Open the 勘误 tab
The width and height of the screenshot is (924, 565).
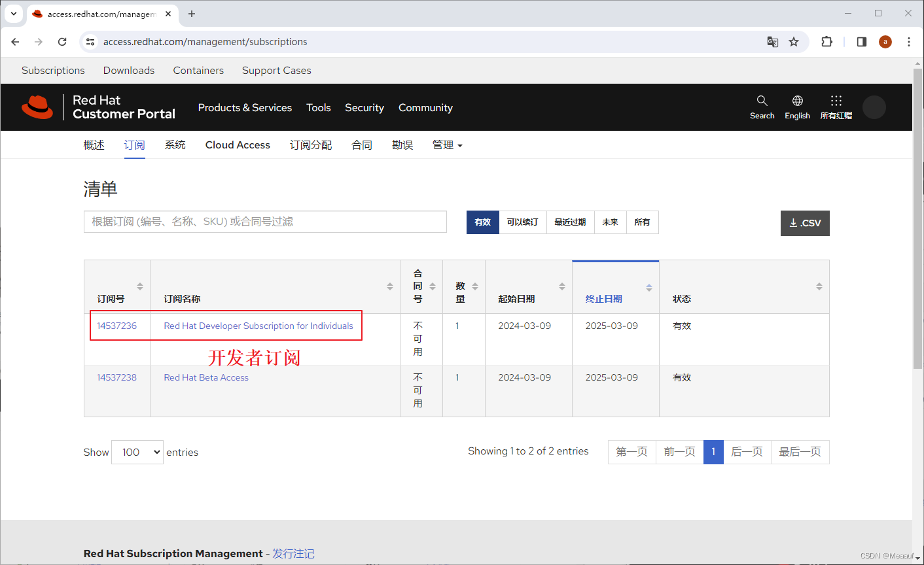click(402, 145)
